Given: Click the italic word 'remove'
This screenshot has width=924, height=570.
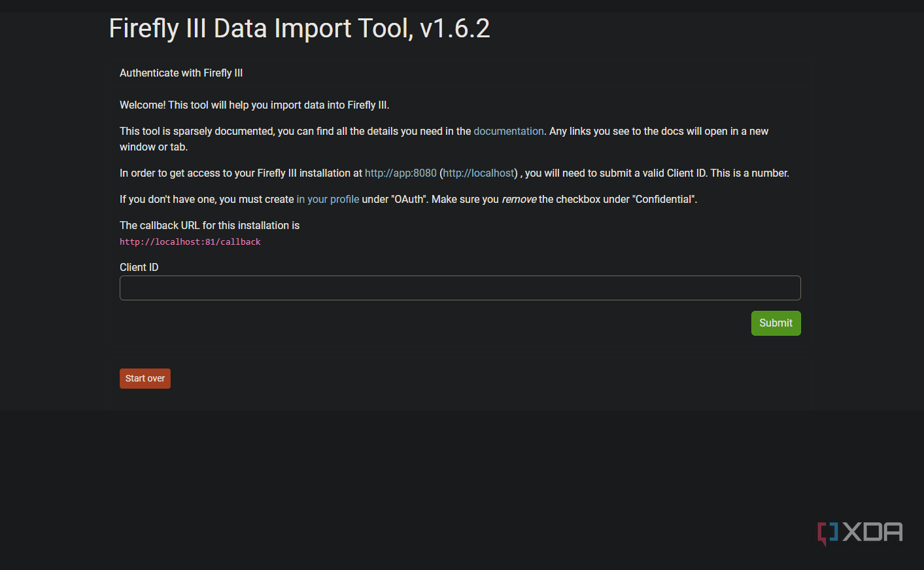Looking at the screenshot, I should [x=519, y=199].
